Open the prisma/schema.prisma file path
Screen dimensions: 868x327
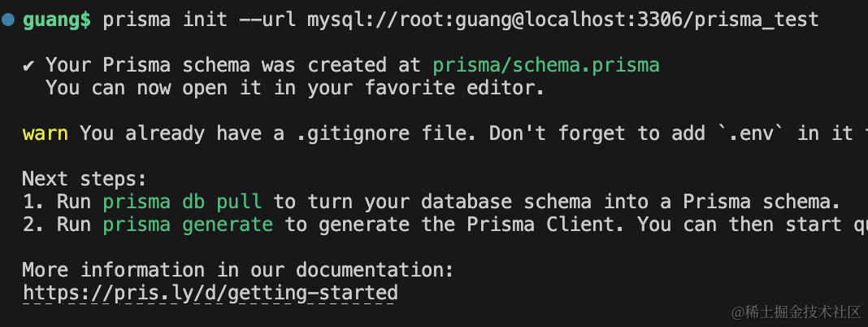545,65
